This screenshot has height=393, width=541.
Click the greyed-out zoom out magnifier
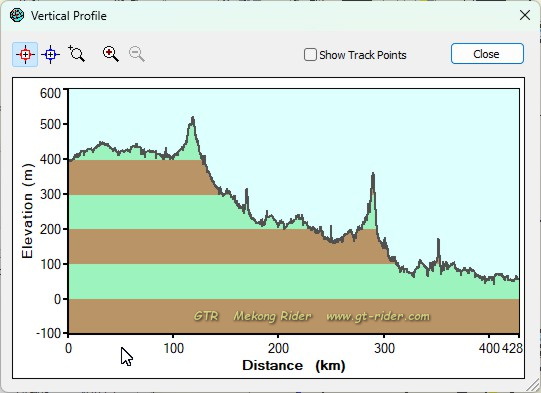(137, 54)
